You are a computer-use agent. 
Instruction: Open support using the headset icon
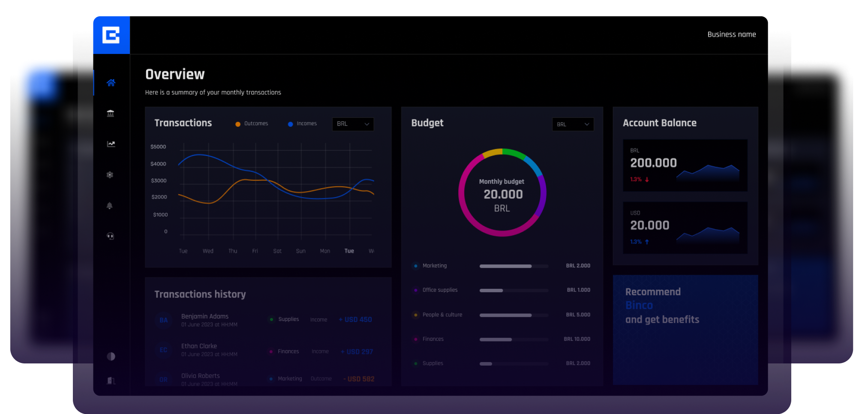[x=110, y=236]
